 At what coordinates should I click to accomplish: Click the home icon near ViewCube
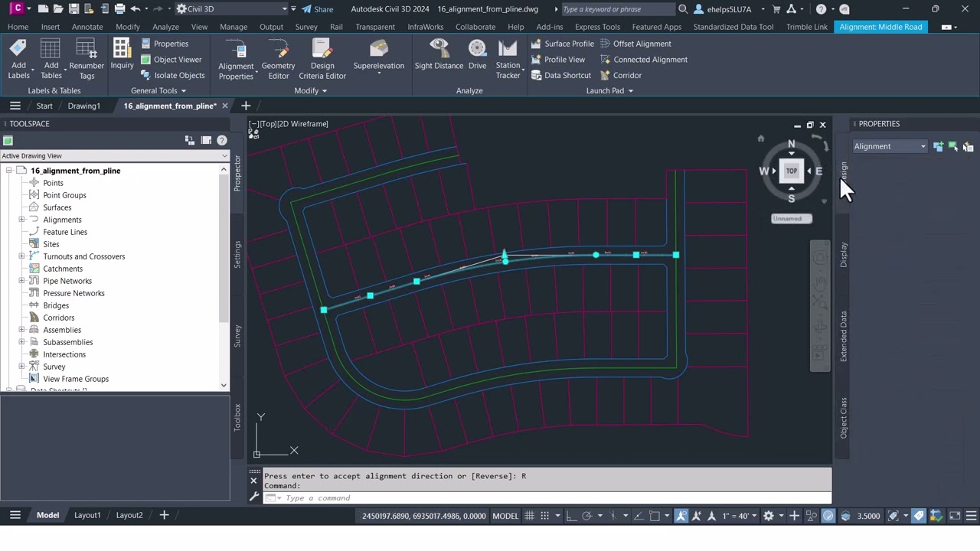[760, 139]
